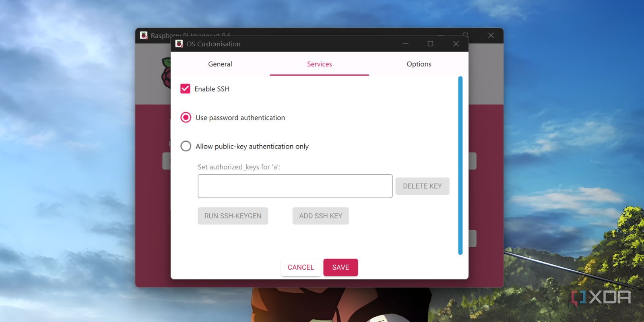Toggle the Enable SSH checkbox
Image resolution: width=644 pixels, height=322 pixels.
click(x=185, y=89)
